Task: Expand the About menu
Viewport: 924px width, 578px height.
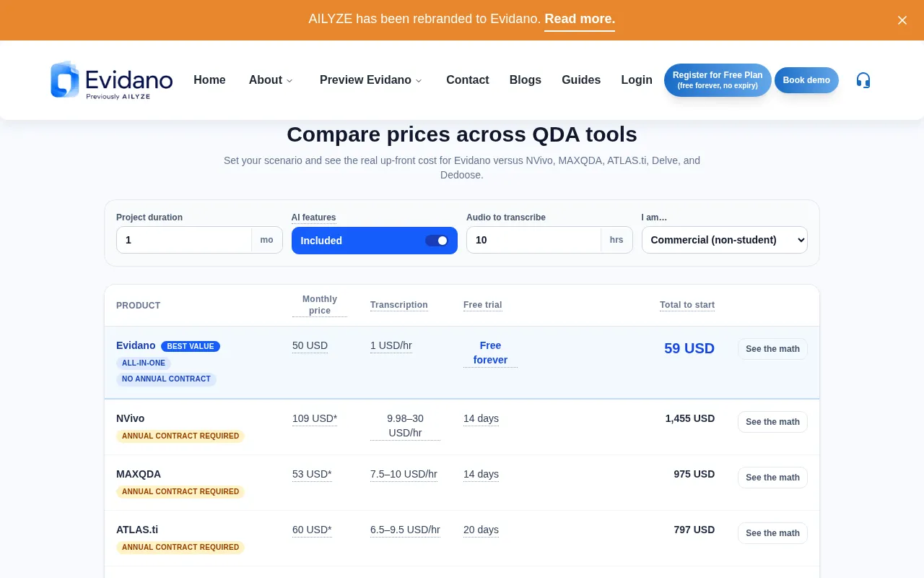Action: (x=271, y=80)
